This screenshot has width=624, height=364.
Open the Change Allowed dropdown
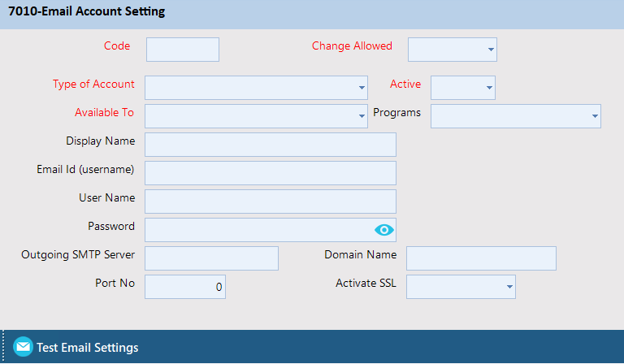tap(452, 50)
